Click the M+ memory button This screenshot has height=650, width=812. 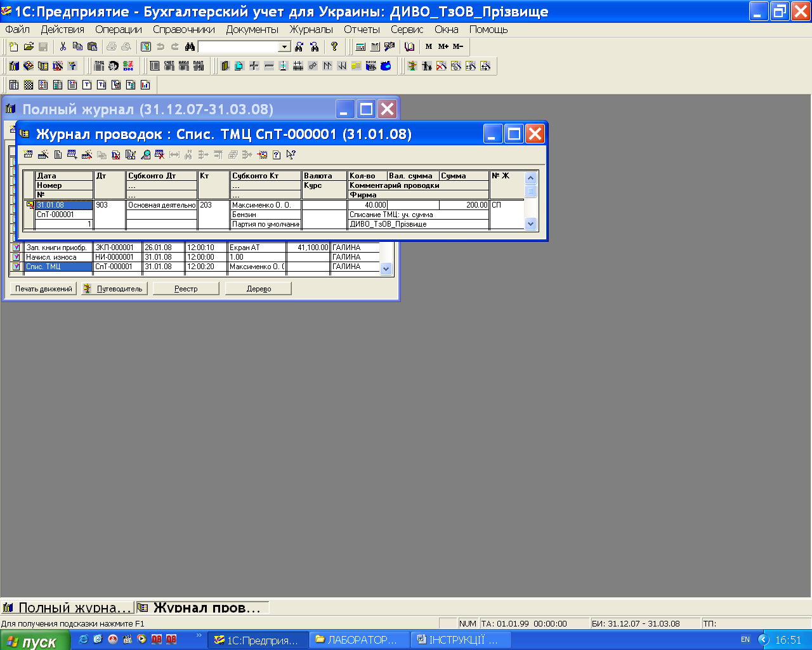coord(443,46)
